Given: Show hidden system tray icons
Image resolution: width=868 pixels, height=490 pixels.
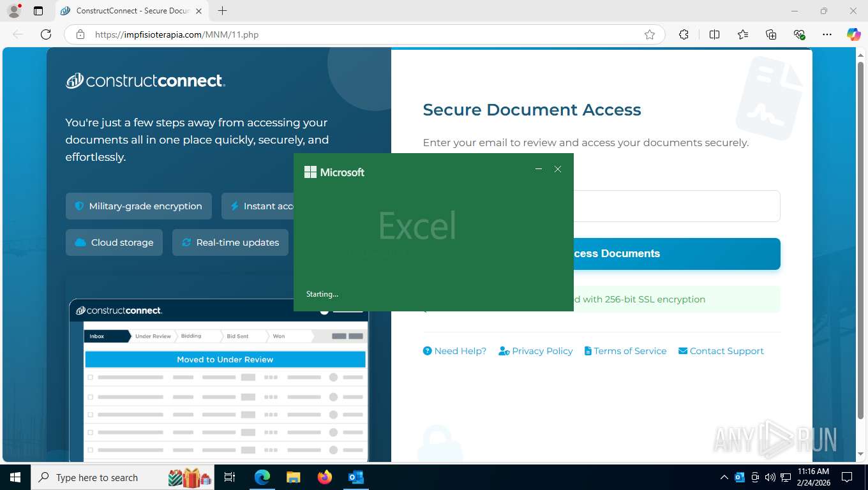Looking at the screenshot, I should pyautogui.click(x=724, y=477).
